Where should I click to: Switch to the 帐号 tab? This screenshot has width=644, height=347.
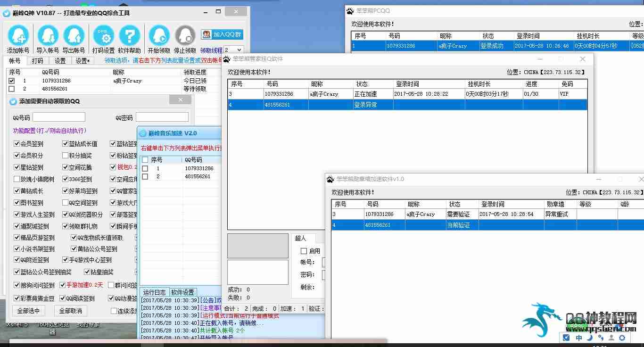click(15, 61)
